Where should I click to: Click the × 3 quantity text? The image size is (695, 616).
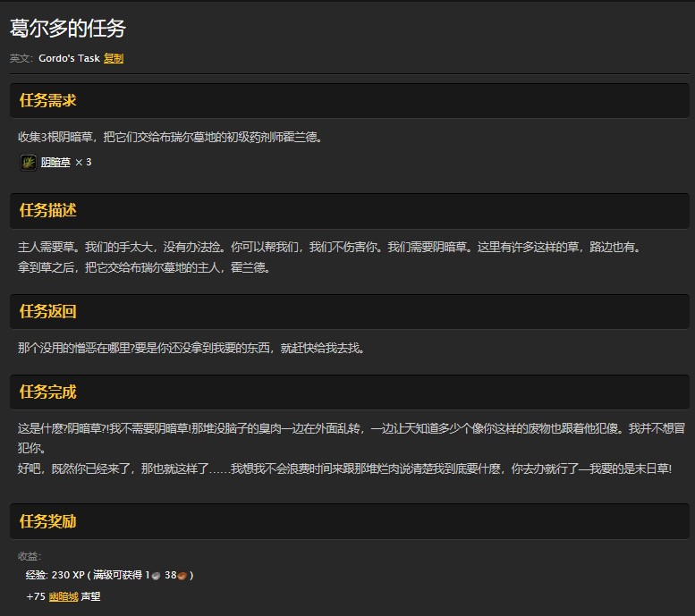tap(83, 162)
